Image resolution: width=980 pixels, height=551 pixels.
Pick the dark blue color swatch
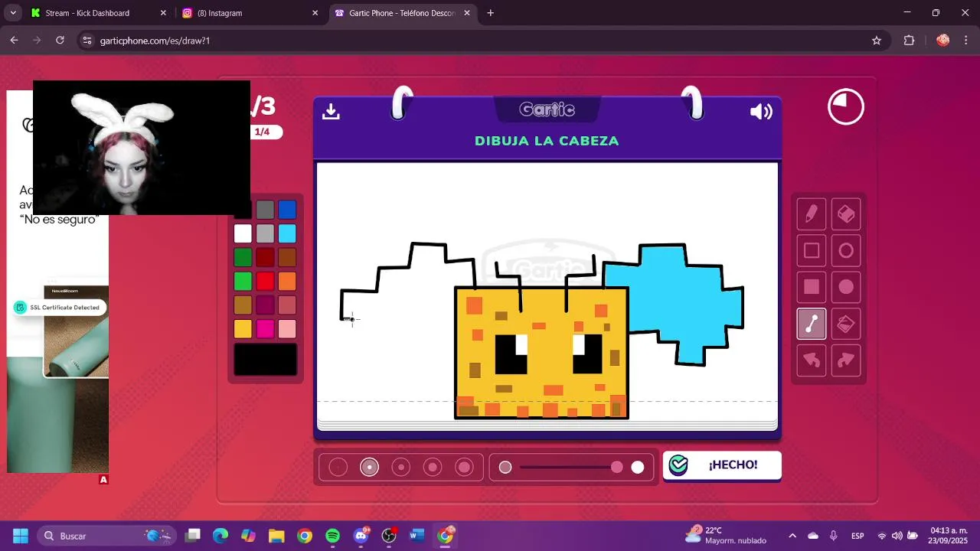point(287,210)
